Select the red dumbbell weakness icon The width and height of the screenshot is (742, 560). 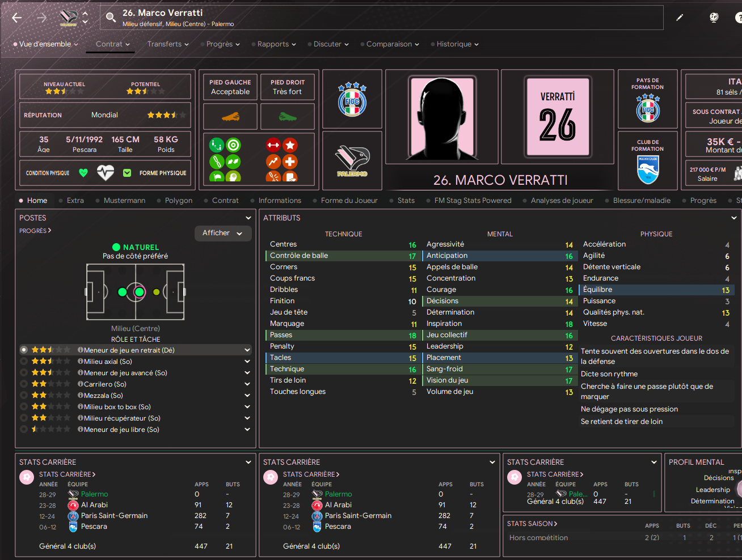273,145
